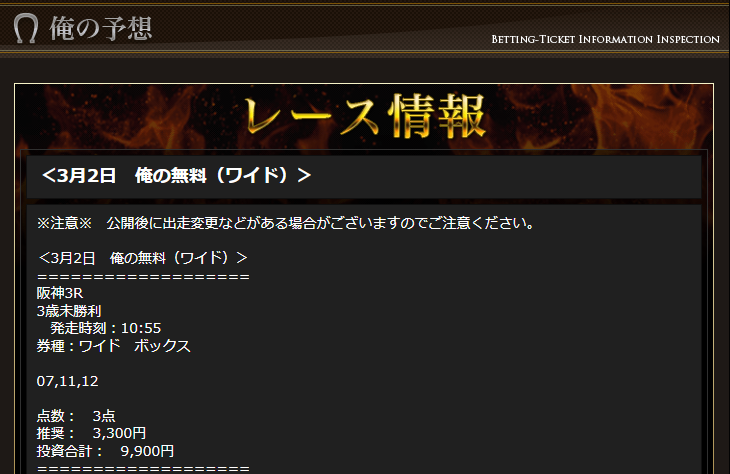
Task: Click the second <3月2日 俺の無料(ワイド)> line
Action: click(142, 257)
